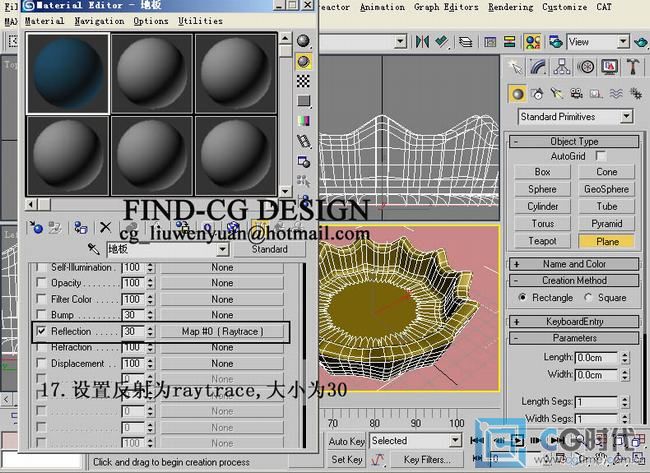Click the Teapot primitive button

[542, 241]
